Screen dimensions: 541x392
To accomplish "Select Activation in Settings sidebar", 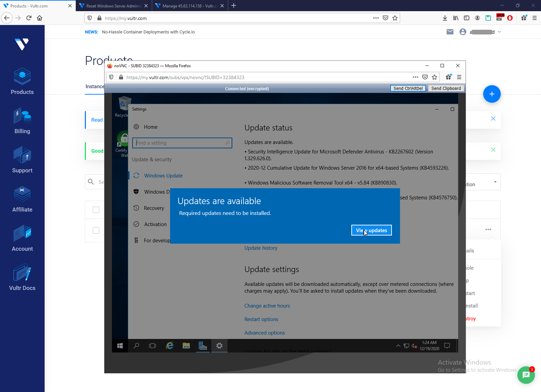I will point(155,224).
